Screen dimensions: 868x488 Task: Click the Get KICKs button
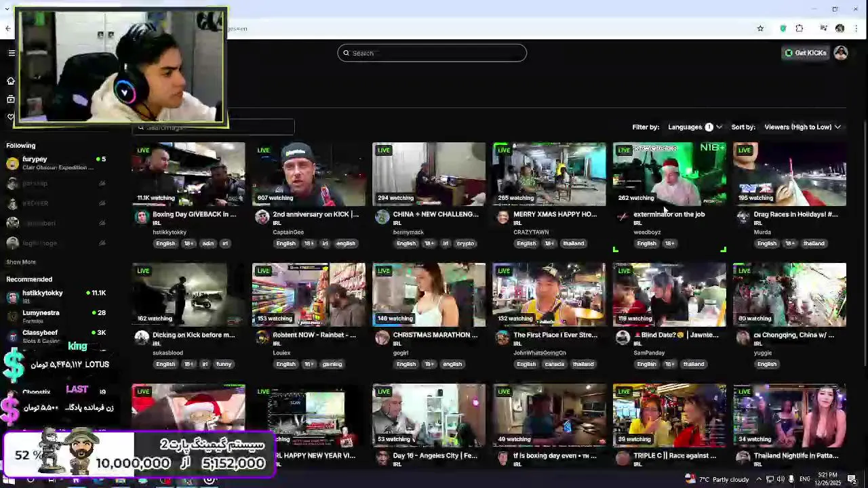pos(806,53)
